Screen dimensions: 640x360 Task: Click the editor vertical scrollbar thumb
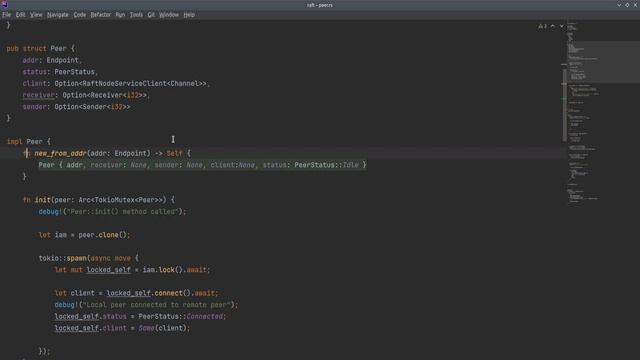tap(564, 105)
